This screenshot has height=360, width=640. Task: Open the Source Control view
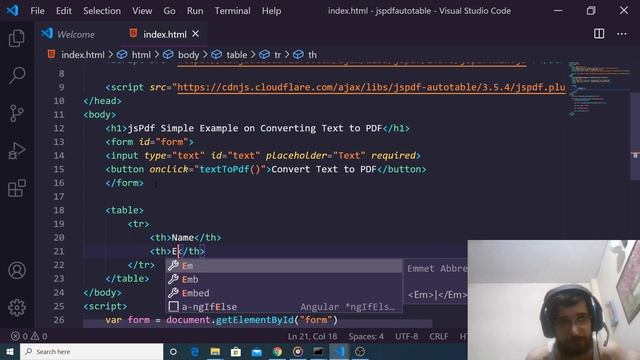coord(17,113)
